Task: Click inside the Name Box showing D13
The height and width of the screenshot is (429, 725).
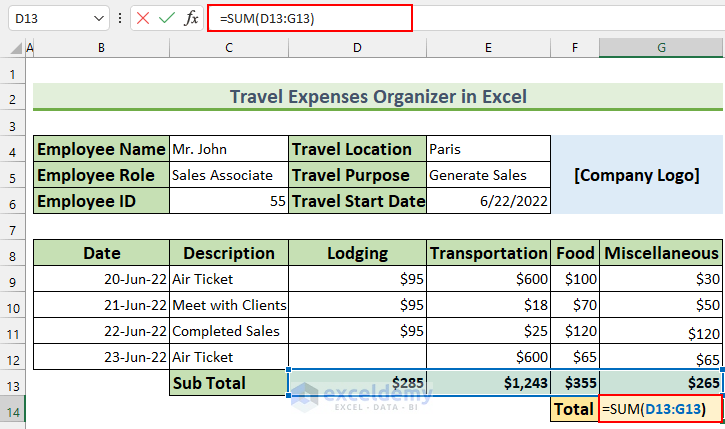Action: coord(51,18)
